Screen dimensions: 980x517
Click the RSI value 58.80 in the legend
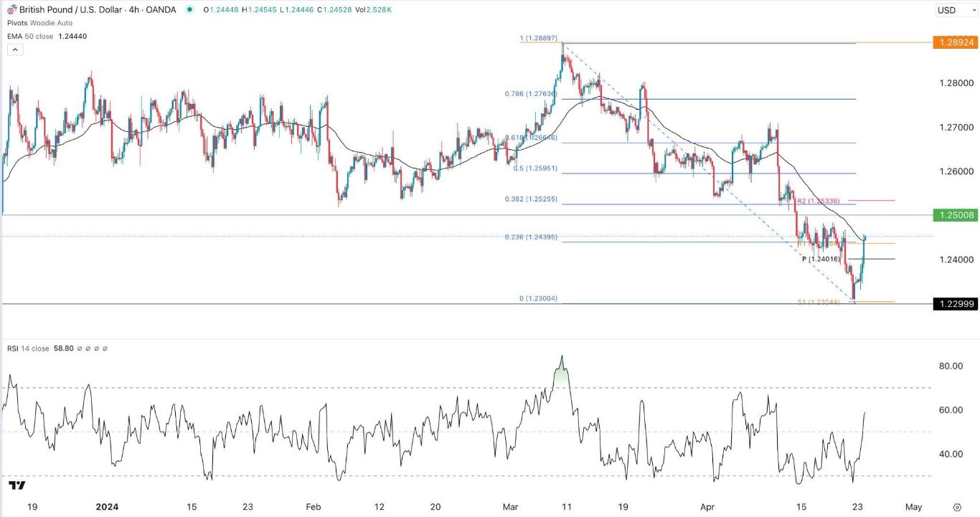coord(64,348)
